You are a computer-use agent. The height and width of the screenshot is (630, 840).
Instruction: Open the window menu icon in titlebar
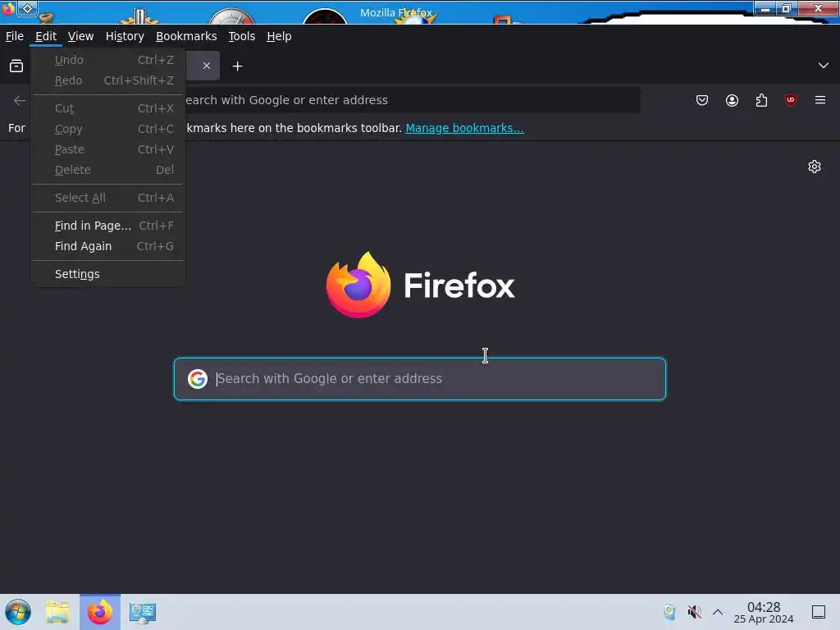coord(8,8)
